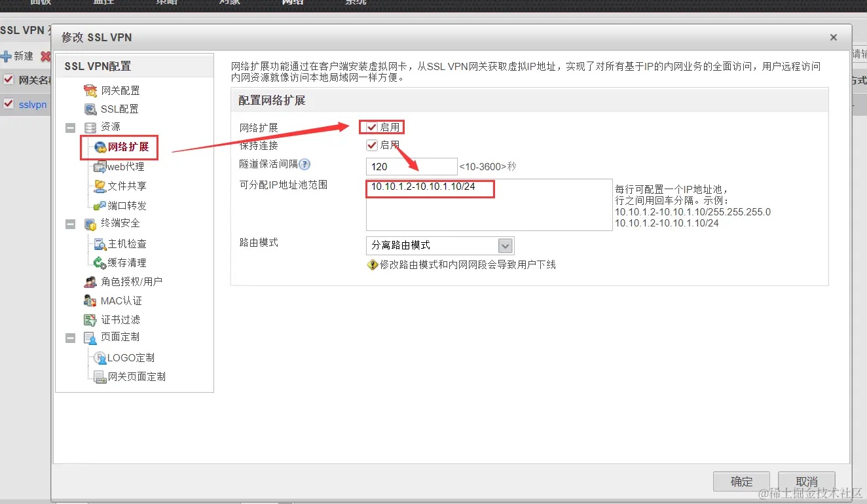Toggle the select-all checkbox in background list header
Screen dimensions: 867x504
[x=9, y=80]
